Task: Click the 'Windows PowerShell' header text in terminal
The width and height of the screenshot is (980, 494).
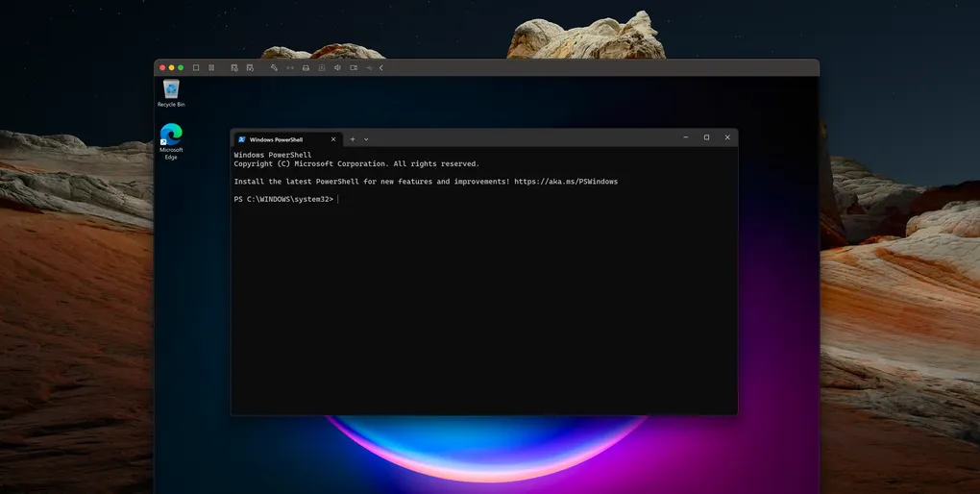Action: click(x=273, y=155)
